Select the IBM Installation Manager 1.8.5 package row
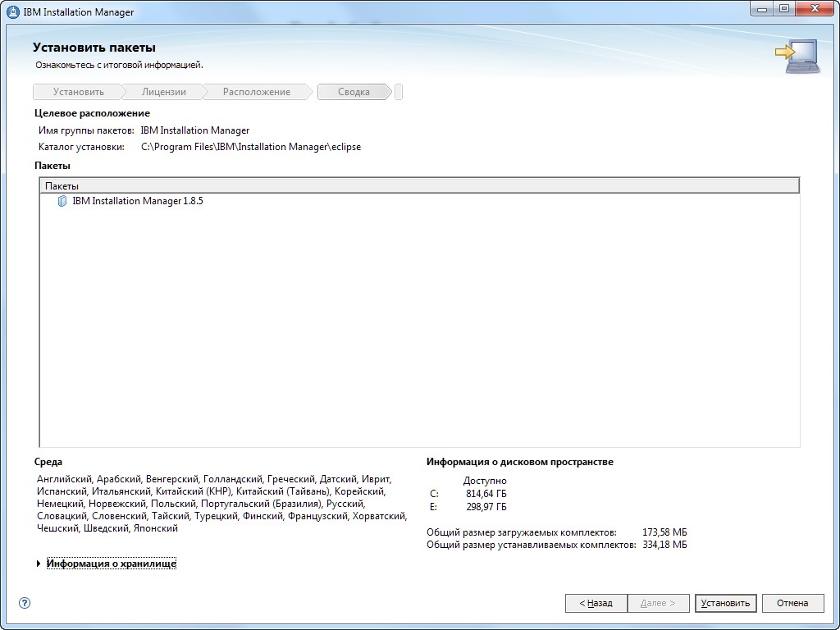The width and height of the screenshot is (840, 630). coord(419,202)
